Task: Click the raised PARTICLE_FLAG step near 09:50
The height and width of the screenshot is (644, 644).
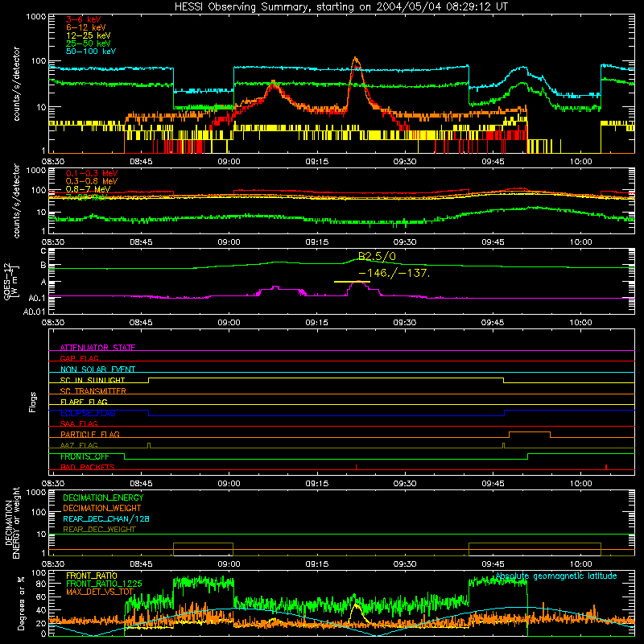Action: tap(530, 432)
